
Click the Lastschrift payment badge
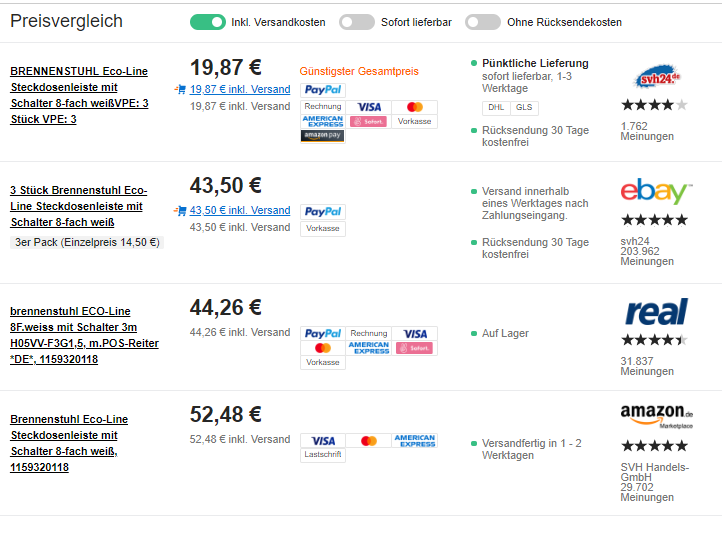(322, 454)
